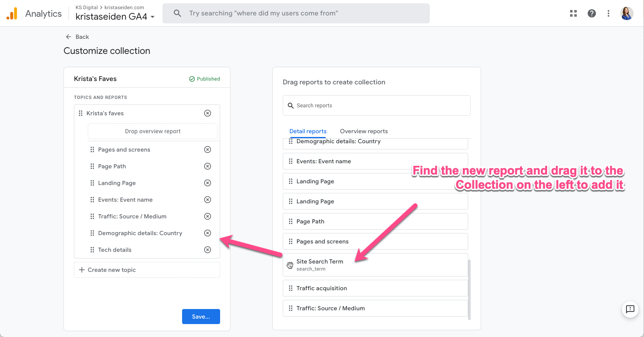Image resolution: width=644 pixels, height=337 pixels.
Task: Click the Google Analytics logo
Action: click(x=12, y=14)
